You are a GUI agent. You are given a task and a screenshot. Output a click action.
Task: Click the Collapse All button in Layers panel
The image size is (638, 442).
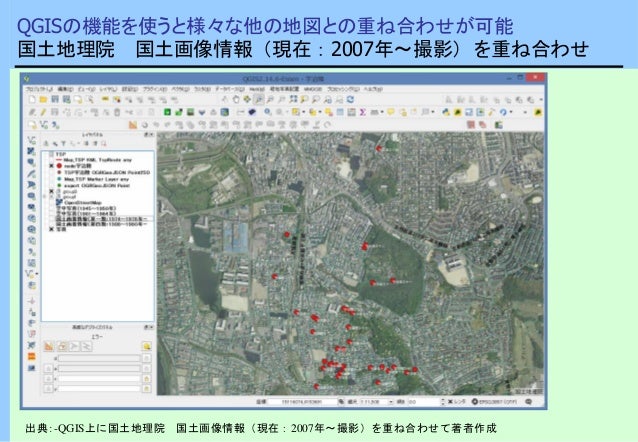point(95,144)
